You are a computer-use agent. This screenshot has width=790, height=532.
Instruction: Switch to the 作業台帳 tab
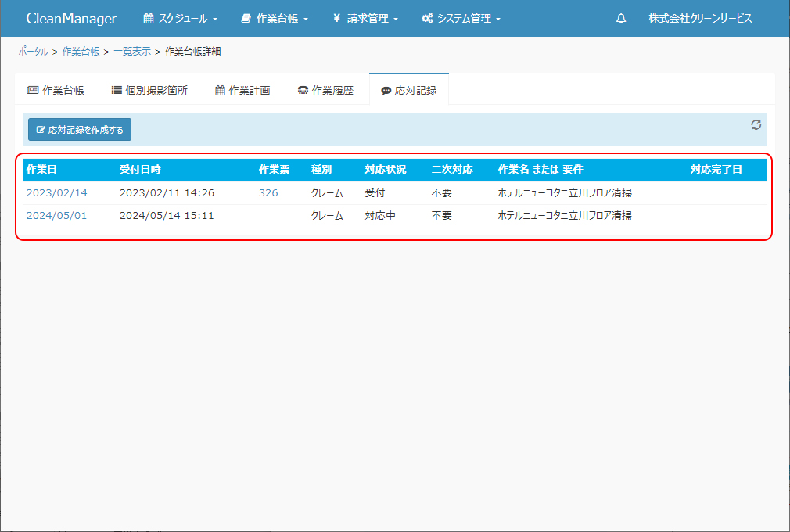[x=56, y=90]
